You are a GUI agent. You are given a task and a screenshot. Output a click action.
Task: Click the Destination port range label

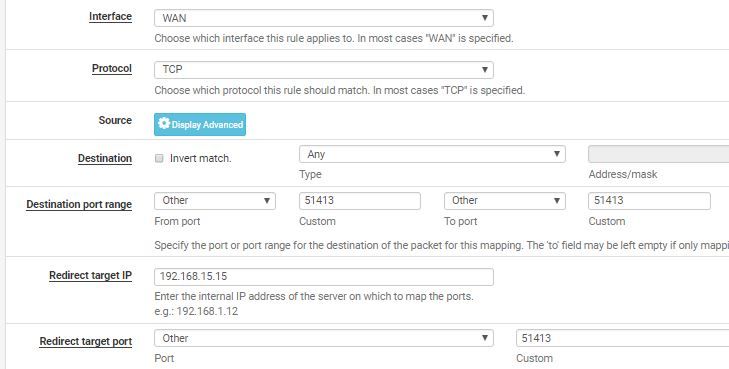click(79, 204)
